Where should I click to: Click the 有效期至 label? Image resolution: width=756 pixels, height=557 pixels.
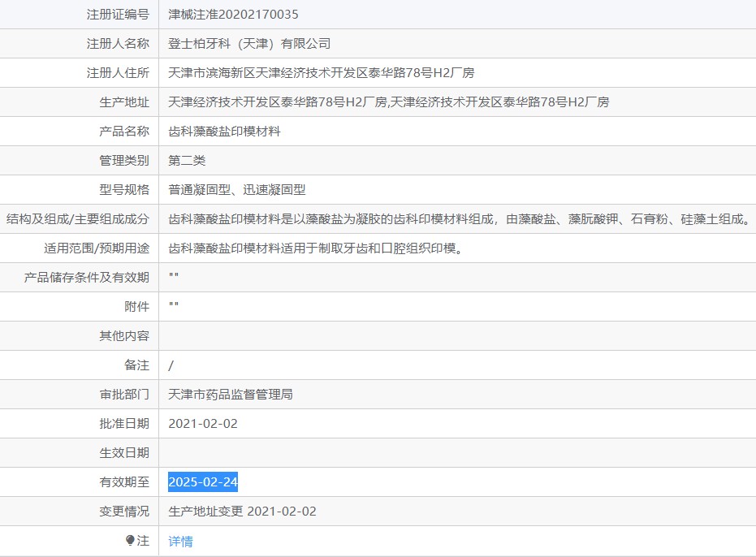coord(124,481)
